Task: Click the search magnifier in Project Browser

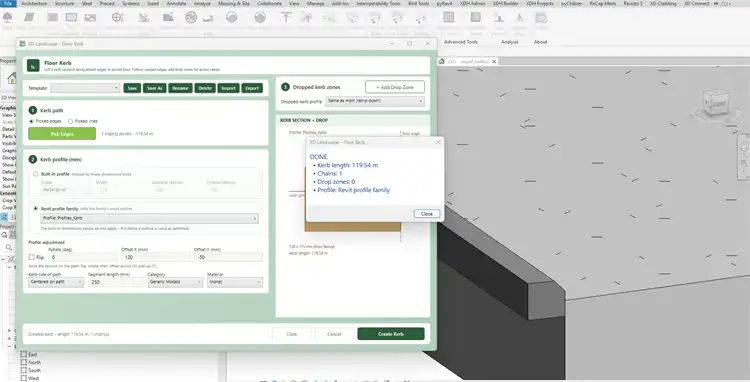Action: (x=9, y=247)
